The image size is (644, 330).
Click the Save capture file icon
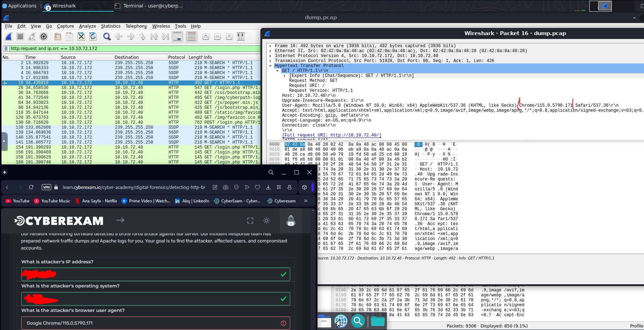click(70, 37)
